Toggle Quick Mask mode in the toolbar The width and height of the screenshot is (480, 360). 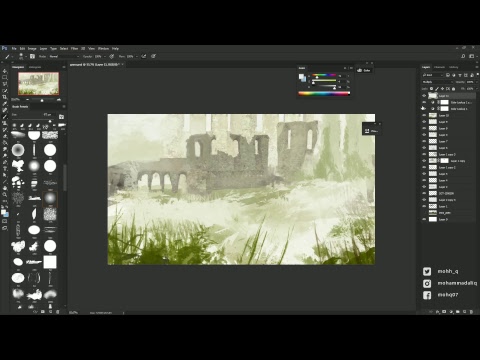click(5, 221)
